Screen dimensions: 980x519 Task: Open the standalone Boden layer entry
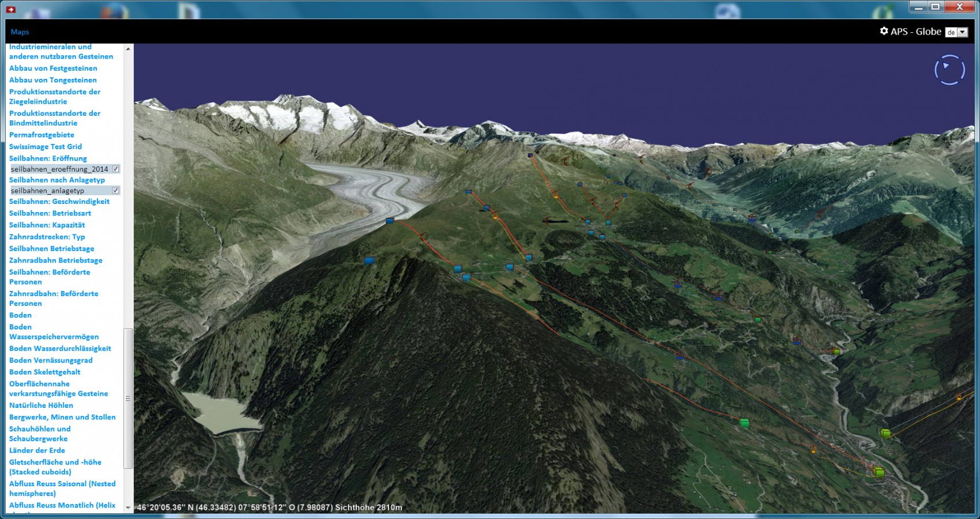click(20, 315)
